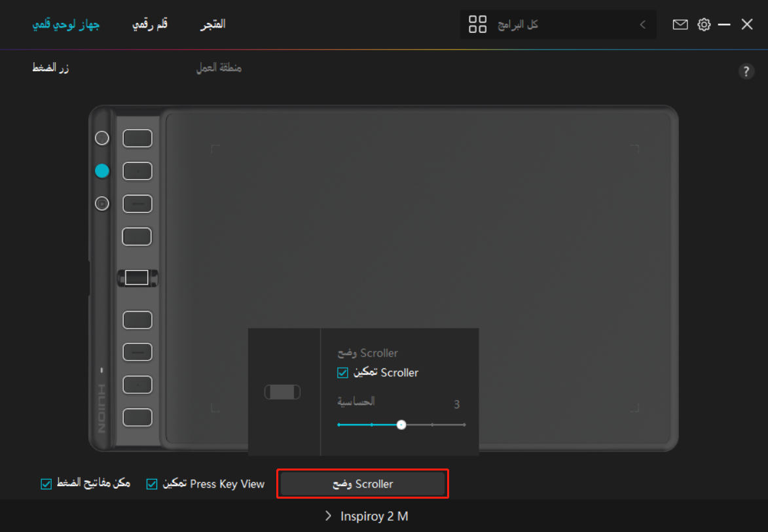Click the four-squares all programs icon
The width and height of the screenshot is (768, 532).
click(x=478, y=25)
